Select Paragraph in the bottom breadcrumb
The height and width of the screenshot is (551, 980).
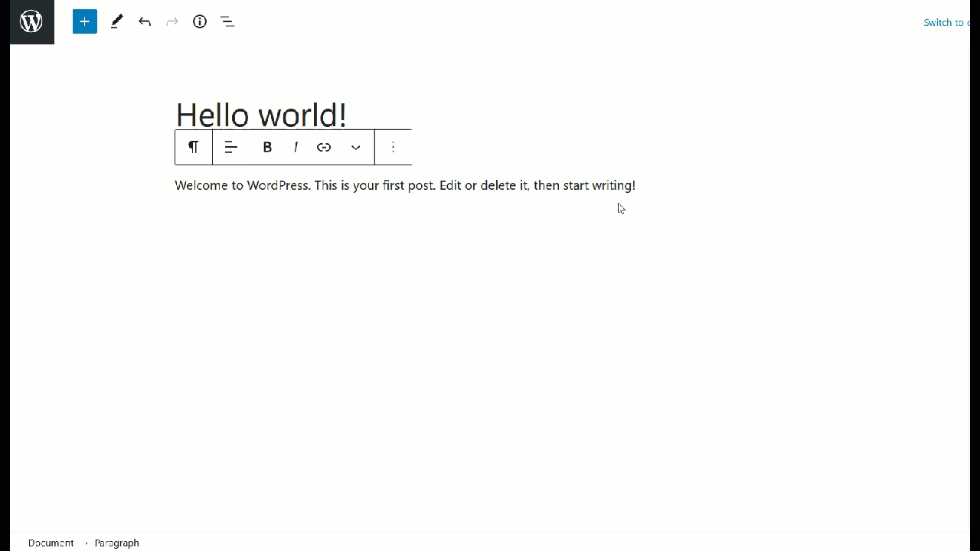(117, 543)
